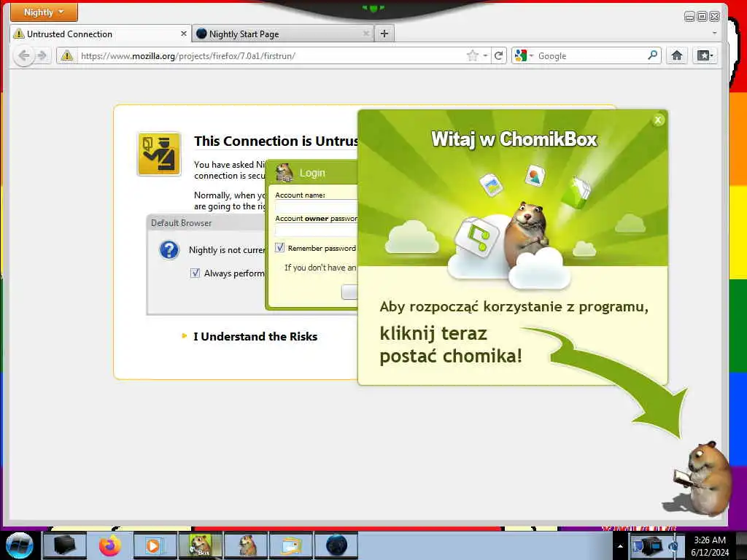Open the bookmarks menu button
The height and width of the screenshot is (560, 747).
(x=705, y=55)
